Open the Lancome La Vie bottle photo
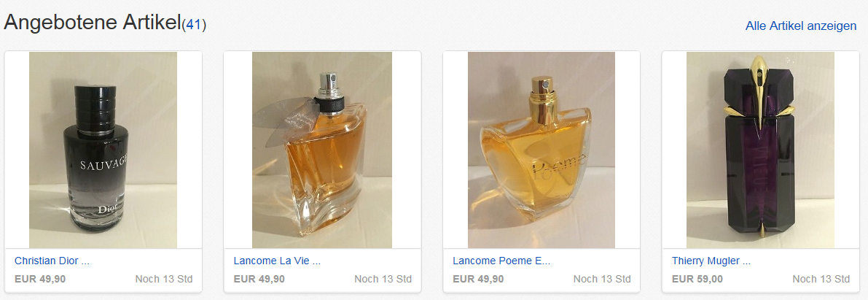 [x=322, y=150]
